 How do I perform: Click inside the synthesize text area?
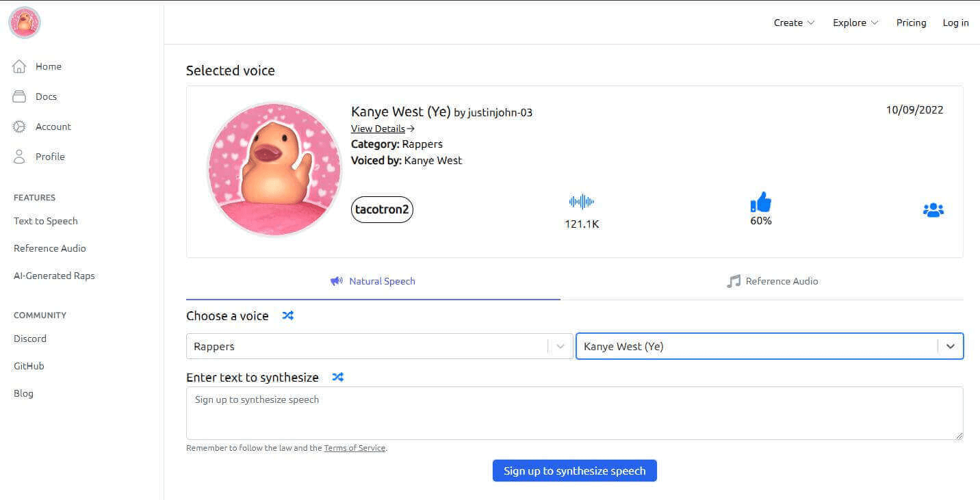(x=575, y=413)
